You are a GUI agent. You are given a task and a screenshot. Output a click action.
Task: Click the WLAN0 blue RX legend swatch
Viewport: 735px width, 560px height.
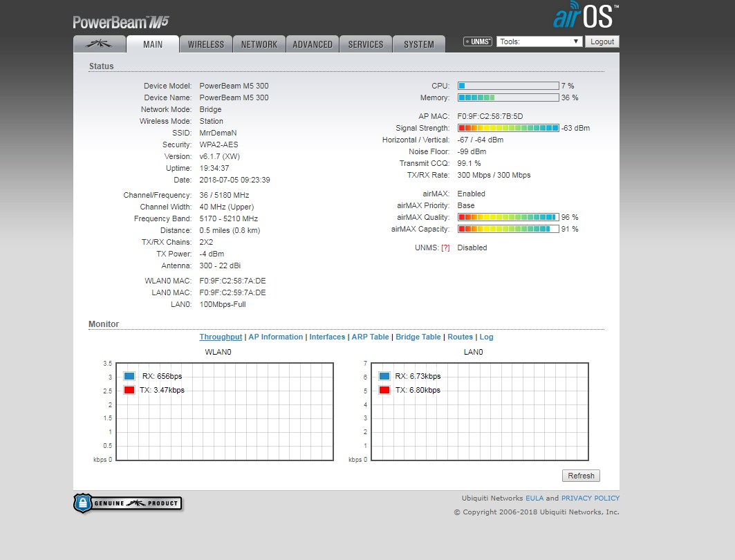129,376
